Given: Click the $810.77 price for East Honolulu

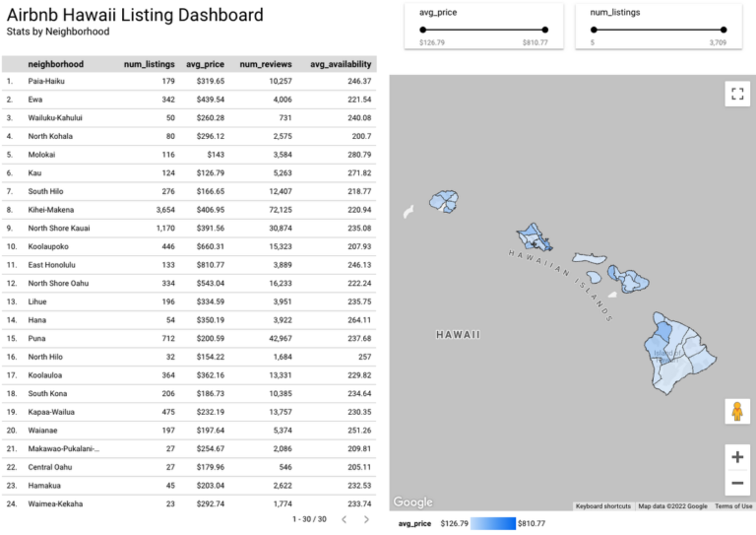Looking at the screenshot, I should click(x=211, y=265).
